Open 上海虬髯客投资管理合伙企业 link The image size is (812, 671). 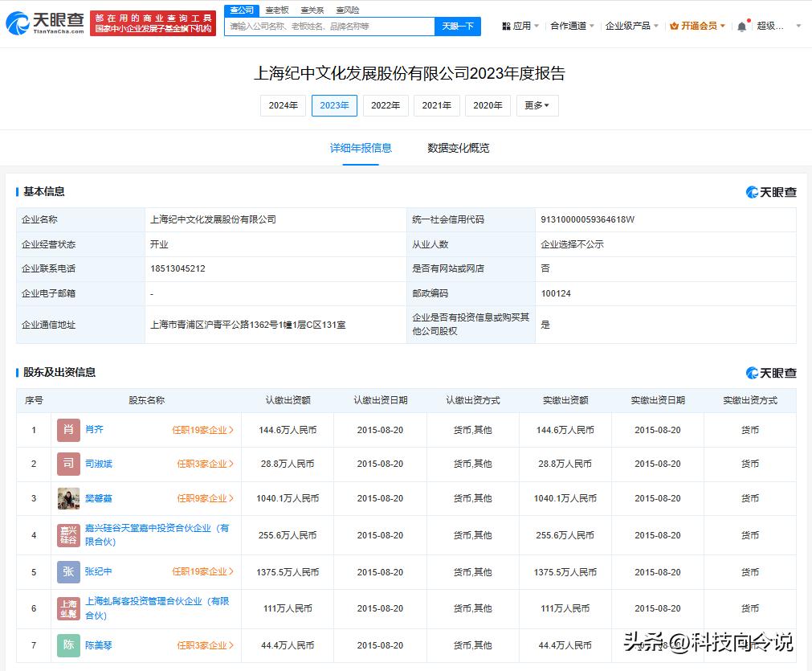coord(157,608)
